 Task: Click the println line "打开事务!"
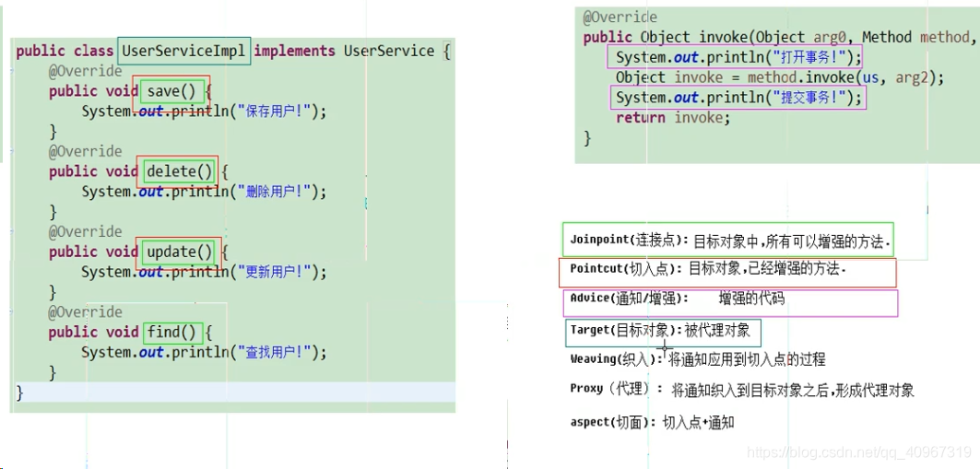(738, 57)
